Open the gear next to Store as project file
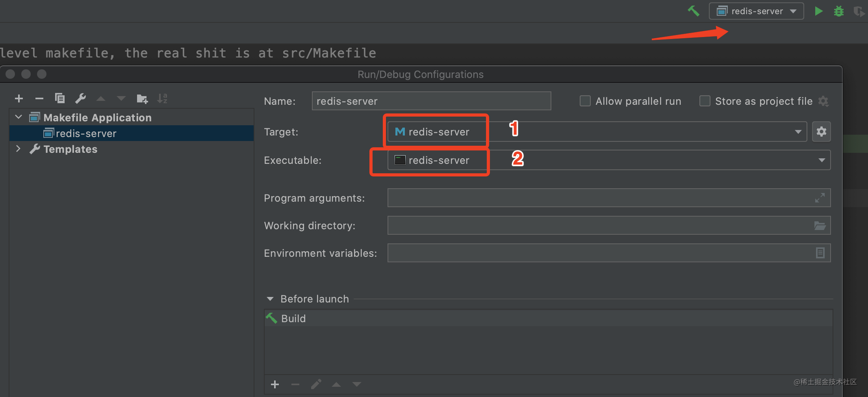This screenshot has height=397, width=868. [823, 101]
